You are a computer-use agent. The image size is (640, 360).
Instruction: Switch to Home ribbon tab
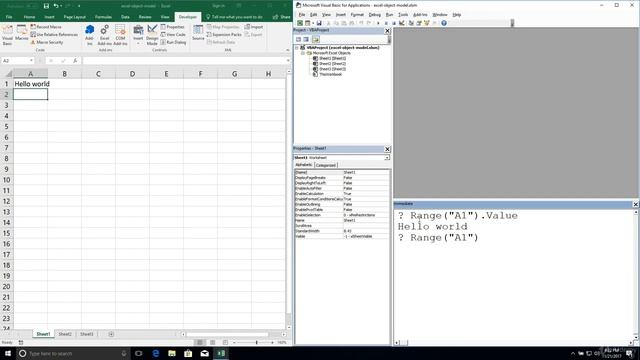29,17
